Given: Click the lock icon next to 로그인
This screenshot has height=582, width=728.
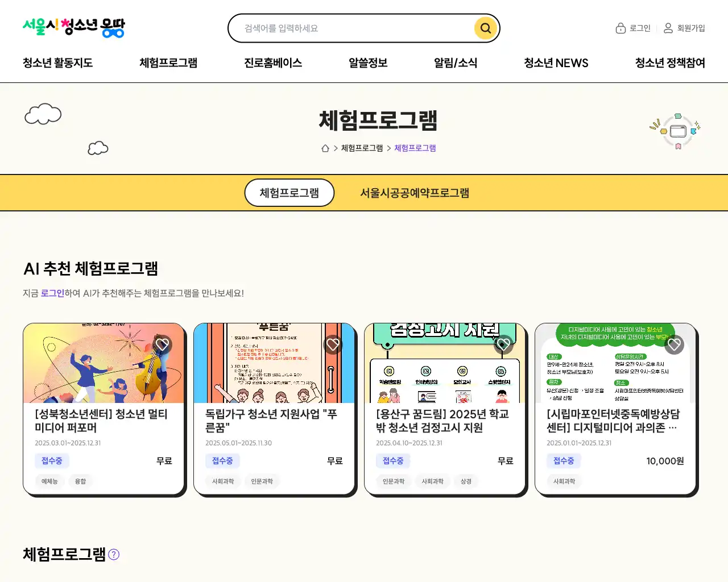Looking at the screenshot, I should pyautogui.click(x=621, y=28).
